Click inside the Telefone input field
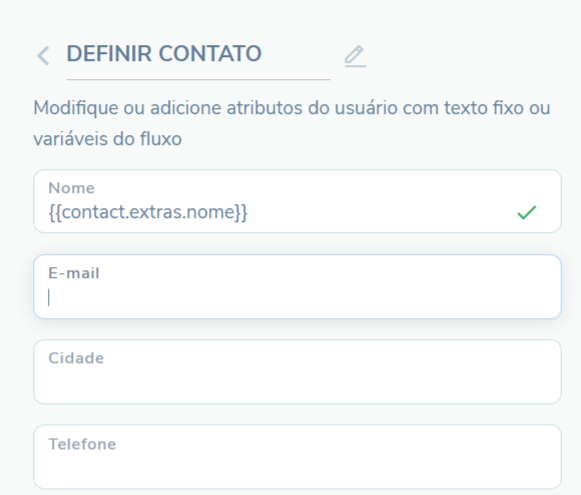Viewport: 581px width, 495px height. click(x=298, y=457)
